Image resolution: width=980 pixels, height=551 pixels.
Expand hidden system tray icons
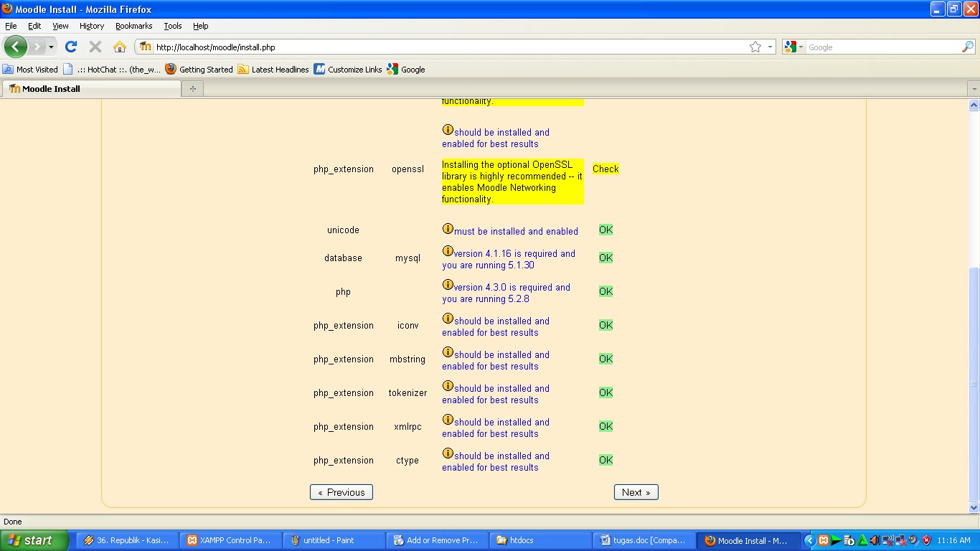tap(810, 540)
